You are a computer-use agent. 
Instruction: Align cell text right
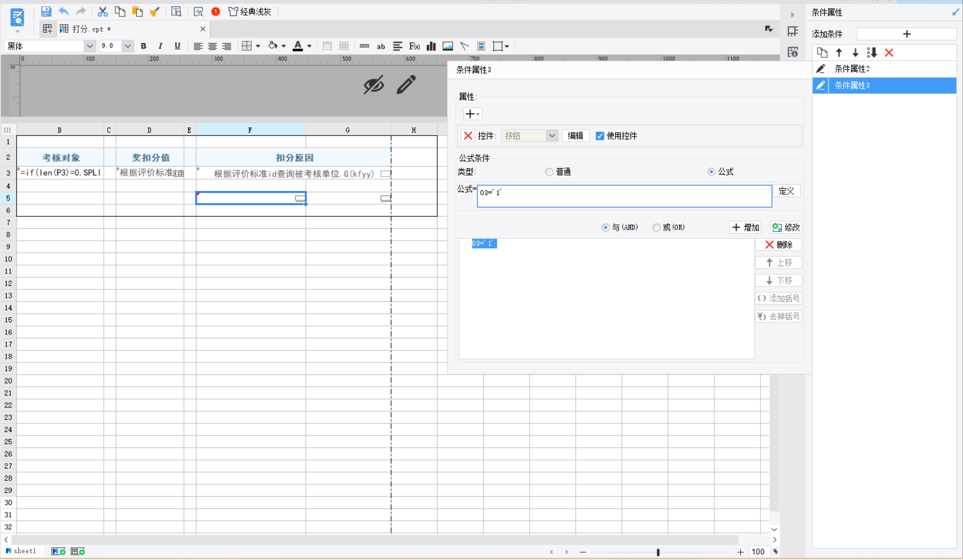pos(227,46)
